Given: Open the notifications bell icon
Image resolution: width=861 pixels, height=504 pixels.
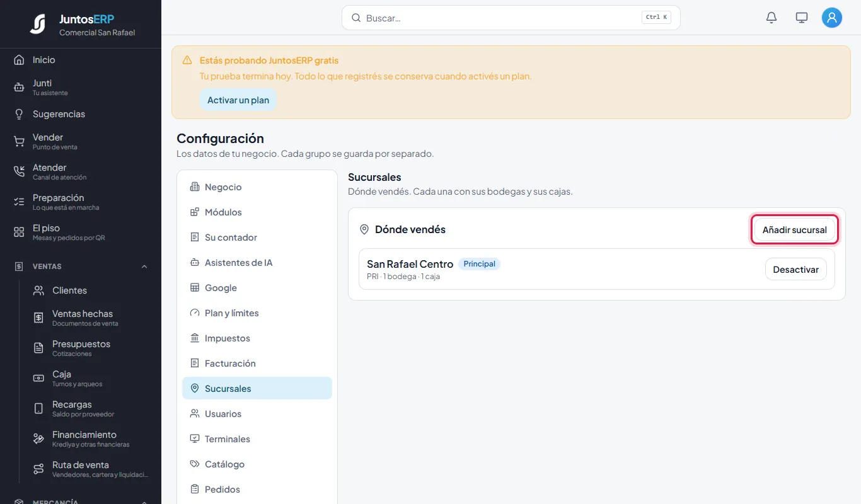Looking at the screenshot, I should tap(771, 18).
